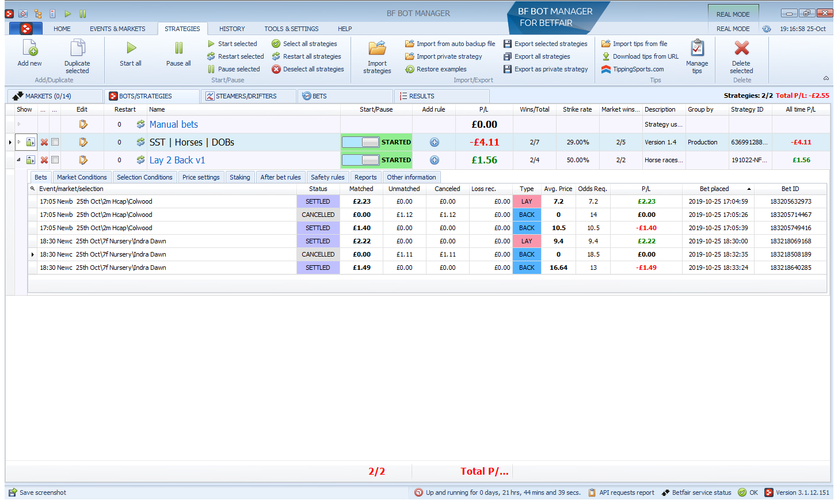Viewport: 838px width, 504px height.
Task: Click Duplicate selected strategy icon
Action: coord(77,48)
